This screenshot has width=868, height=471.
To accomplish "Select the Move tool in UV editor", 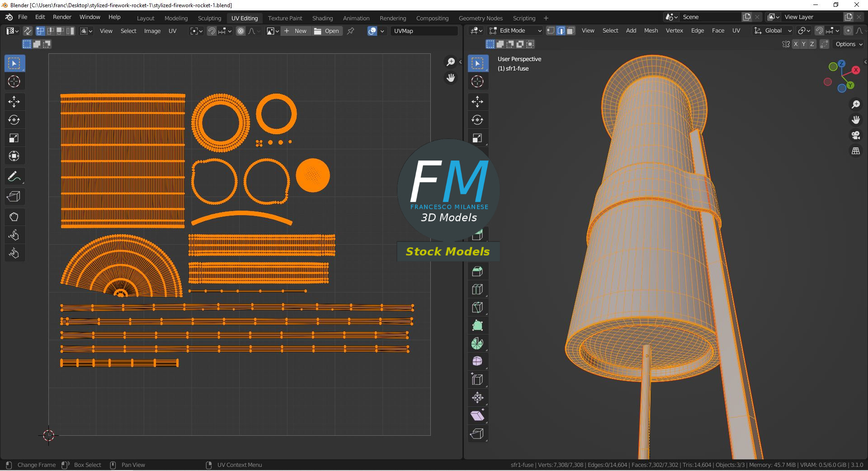I will pyautogui.click(x=14, y=102).
